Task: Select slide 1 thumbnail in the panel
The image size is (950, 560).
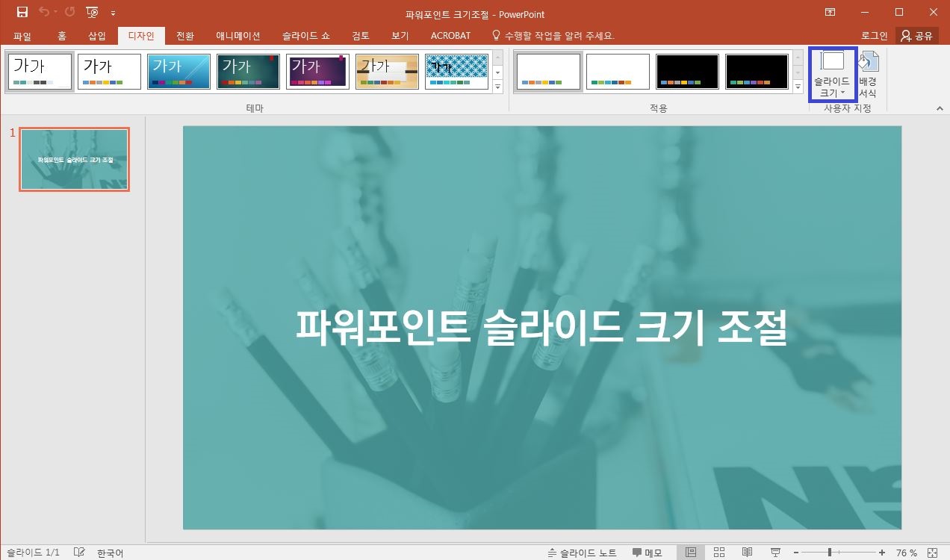Action: [x=75, y=159]
